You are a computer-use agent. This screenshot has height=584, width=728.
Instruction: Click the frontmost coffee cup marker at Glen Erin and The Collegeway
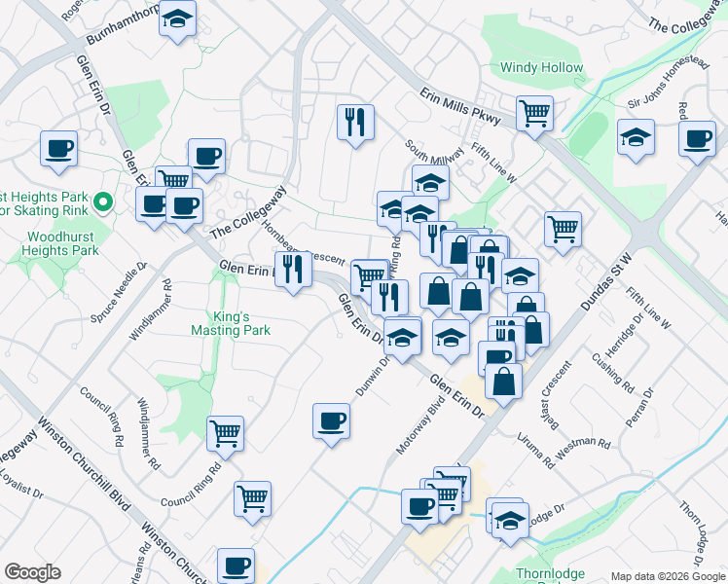click(184, 206)
